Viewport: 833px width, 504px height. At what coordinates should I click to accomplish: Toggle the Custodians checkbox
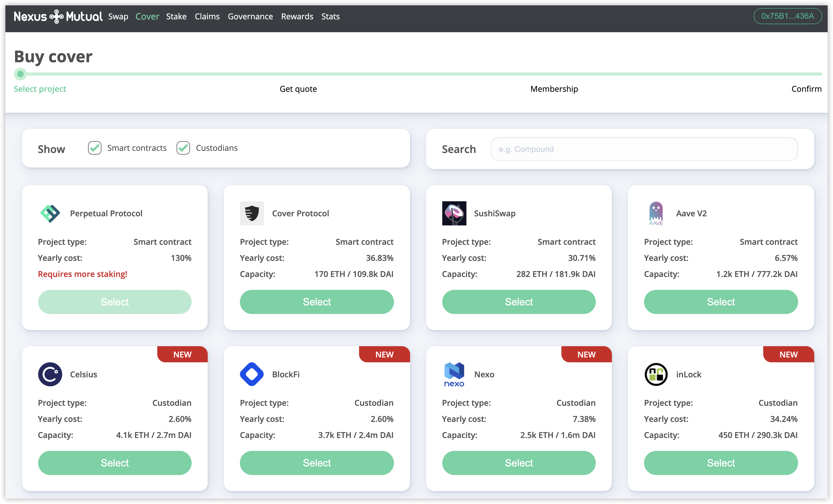183,148
